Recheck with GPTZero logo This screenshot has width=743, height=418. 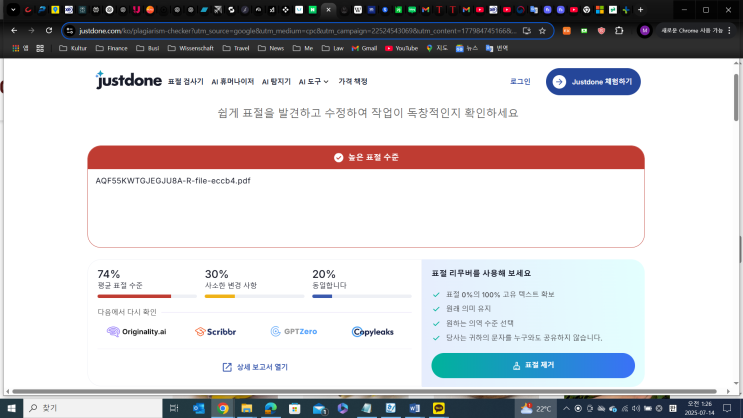click(x=294, y=331)
